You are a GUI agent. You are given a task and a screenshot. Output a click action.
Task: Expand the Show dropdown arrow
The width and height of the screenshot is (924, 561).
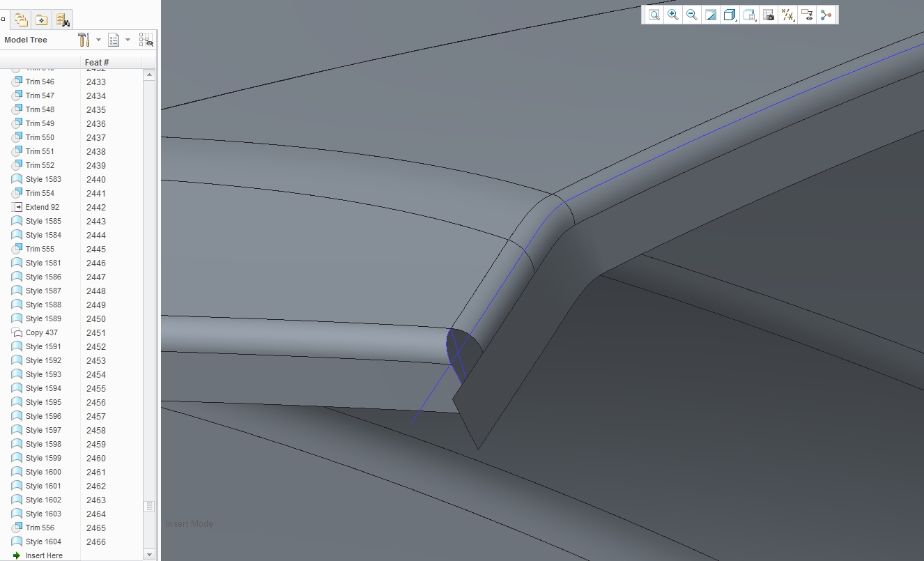point(128,40)
